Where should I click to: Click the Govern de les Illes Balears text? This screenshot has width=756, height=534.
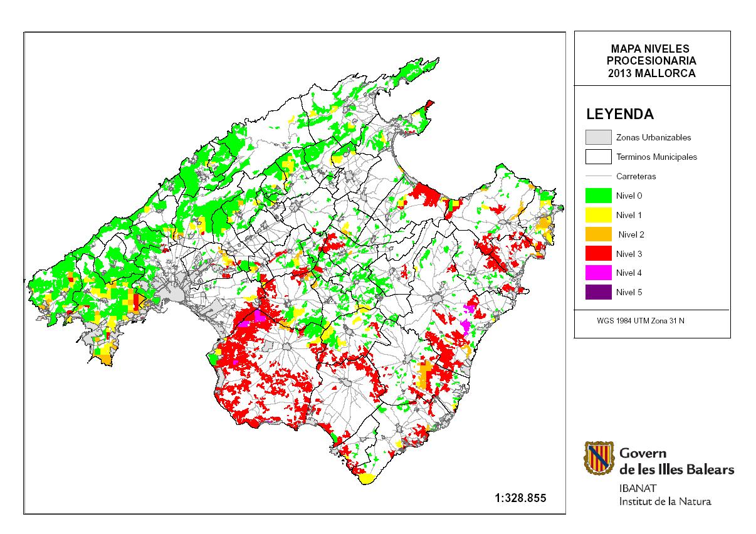[676, 461]
